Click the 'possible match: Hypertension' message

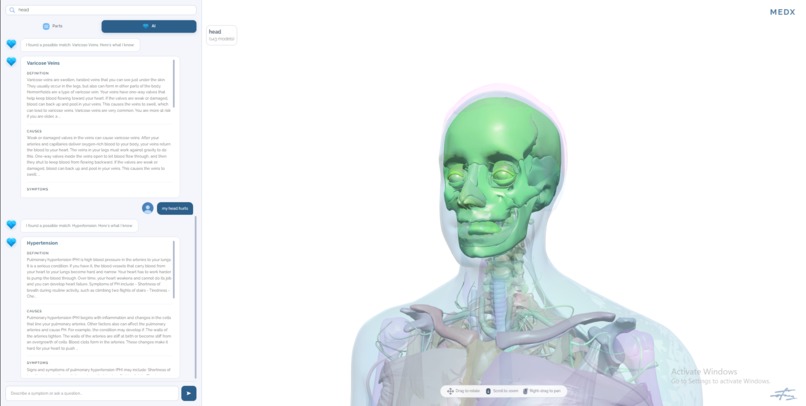[79, 226]
